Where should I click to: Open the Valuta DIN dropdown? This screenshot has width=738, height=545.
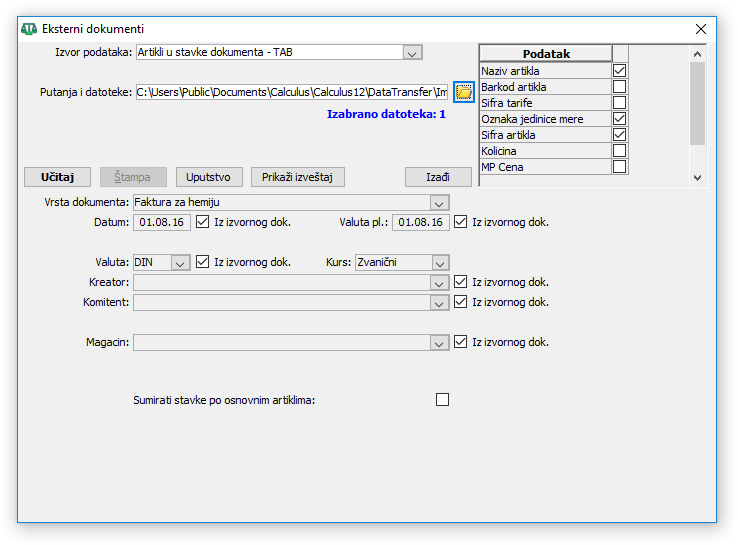(180, 263)
